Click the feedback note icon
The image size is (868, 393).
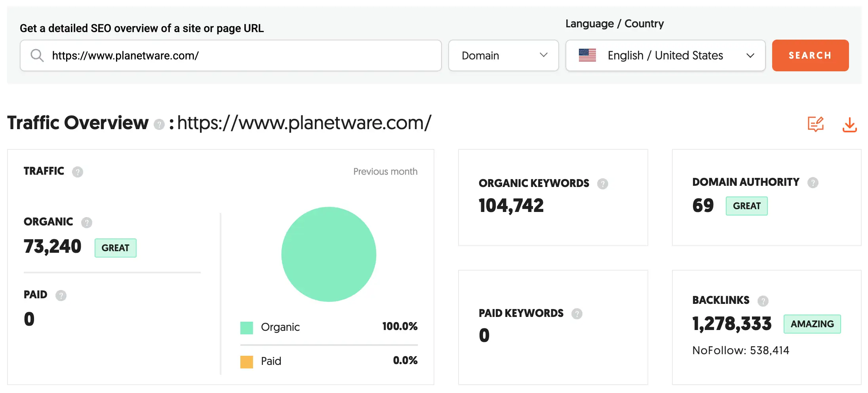click(815, 124)
